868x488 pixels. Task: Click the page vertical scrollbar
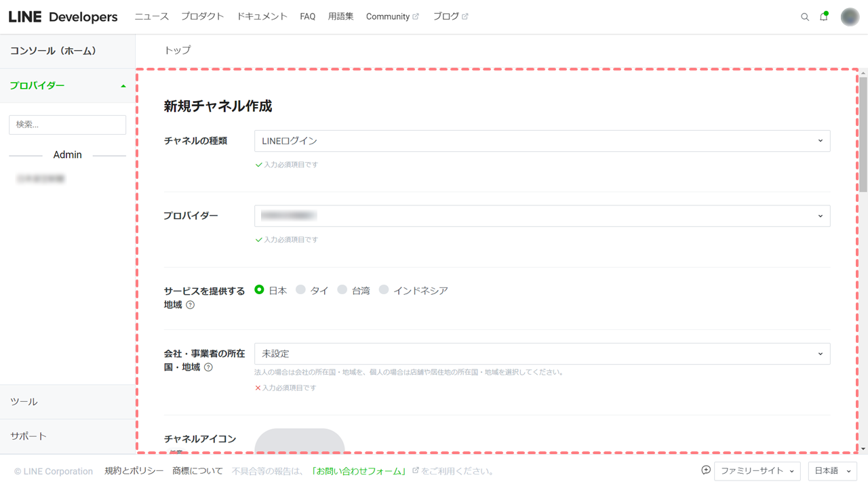click(x=863, y=134)
